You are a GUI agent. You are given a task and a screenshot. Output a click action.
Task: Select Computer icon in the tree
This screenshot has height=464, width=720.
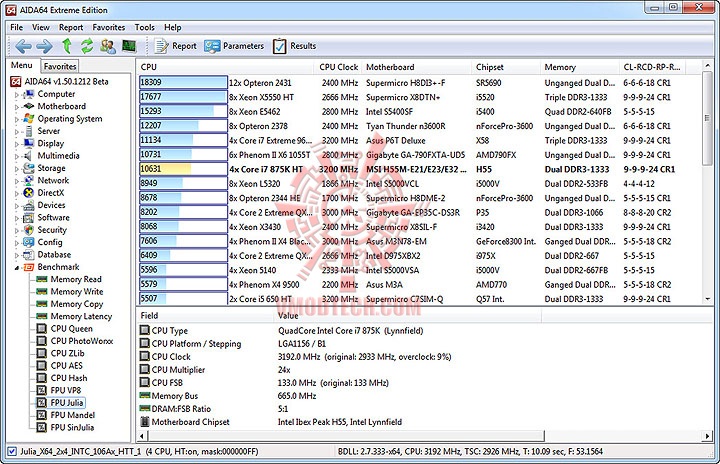click(x=29, y=94)
